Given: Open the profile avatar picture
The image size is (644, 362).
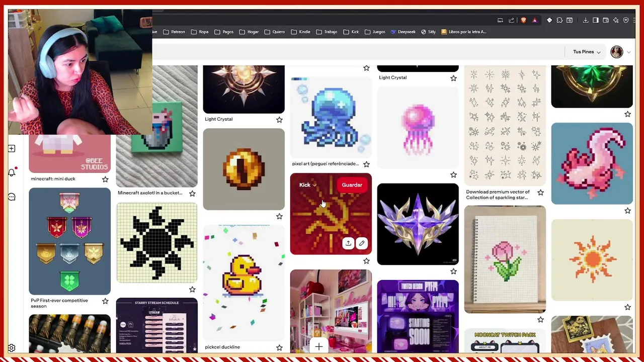Looking at the screenshot, I should pos(617,52).
